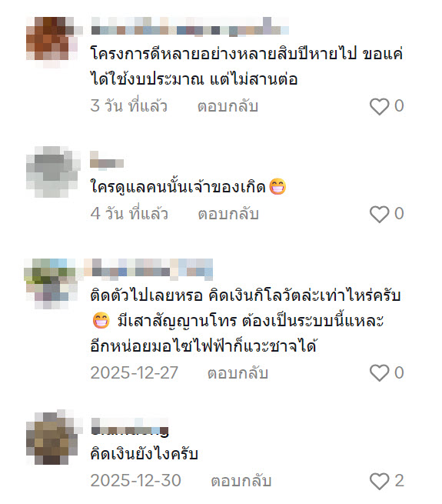Select the 2025-12-30 date text
Viewport: 442px width, 504px height.
pyautogui.click(x=135, y=481)
